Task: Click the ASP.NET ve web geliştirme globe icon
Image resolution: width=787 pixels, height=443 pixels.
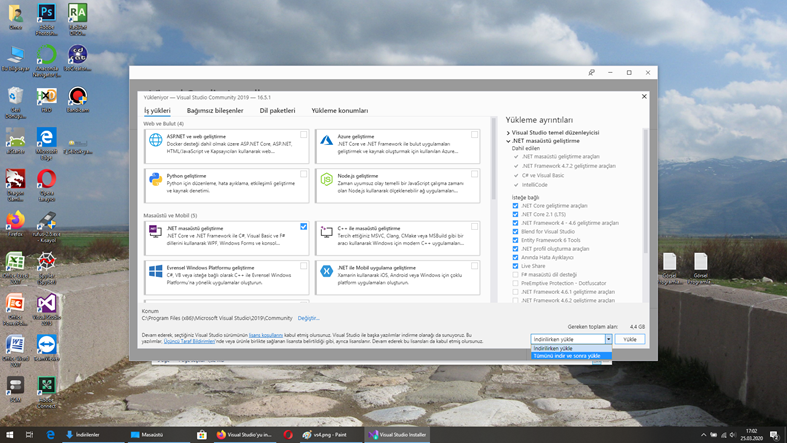Action: click(x=156, y=141)
